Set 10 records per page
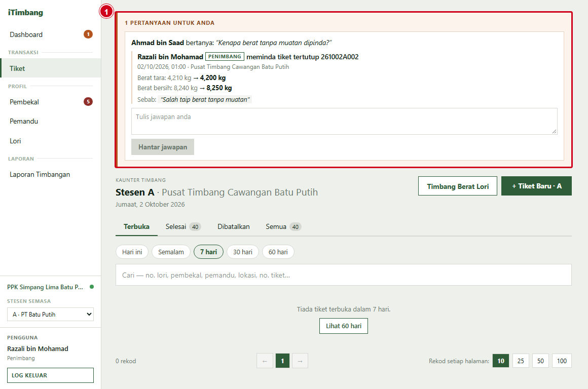588x389 pixels. pyautogui.click(x=501, y=361)
